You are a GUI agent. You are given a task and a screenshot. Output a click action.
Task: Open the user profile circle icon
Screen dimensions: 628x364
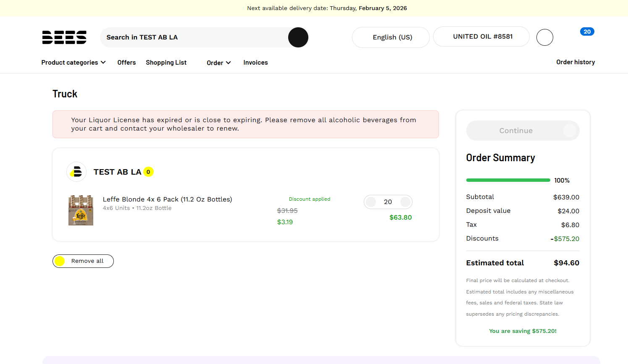545,37
